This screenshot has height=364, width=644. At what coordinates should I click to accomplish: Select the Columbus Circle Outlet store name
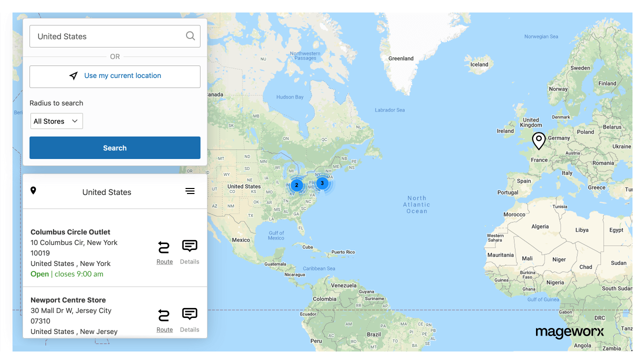pyautogui.click(x=70, y=232)
